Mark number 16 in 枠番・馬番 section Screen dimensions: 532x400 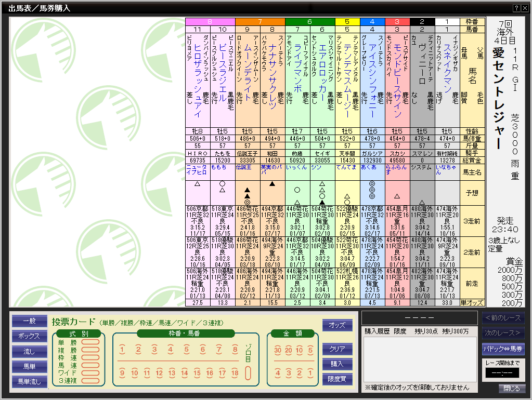210,373
